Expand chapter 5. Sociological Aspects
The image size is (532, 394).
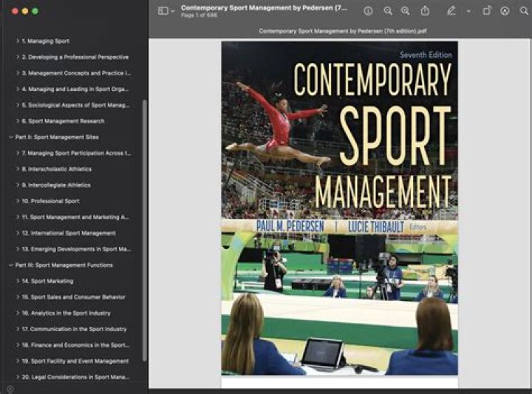pos(18,104)
